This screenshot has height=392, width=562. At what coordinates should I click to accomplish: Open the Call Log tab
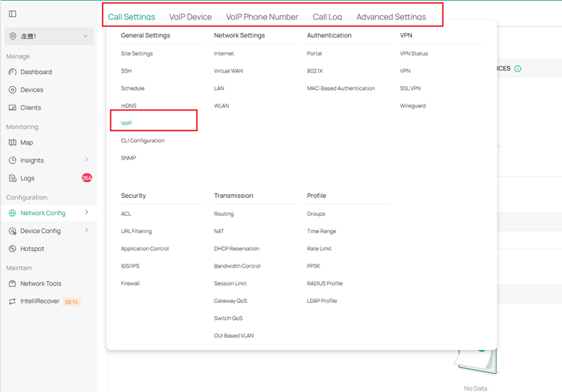327,16
